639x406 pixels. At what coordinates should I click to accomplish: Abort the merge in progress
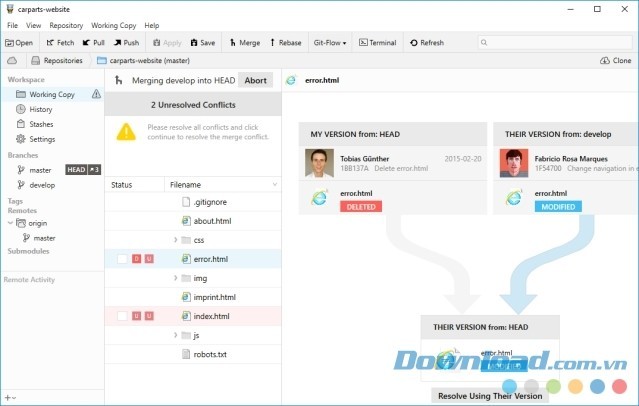click(255, 81)
